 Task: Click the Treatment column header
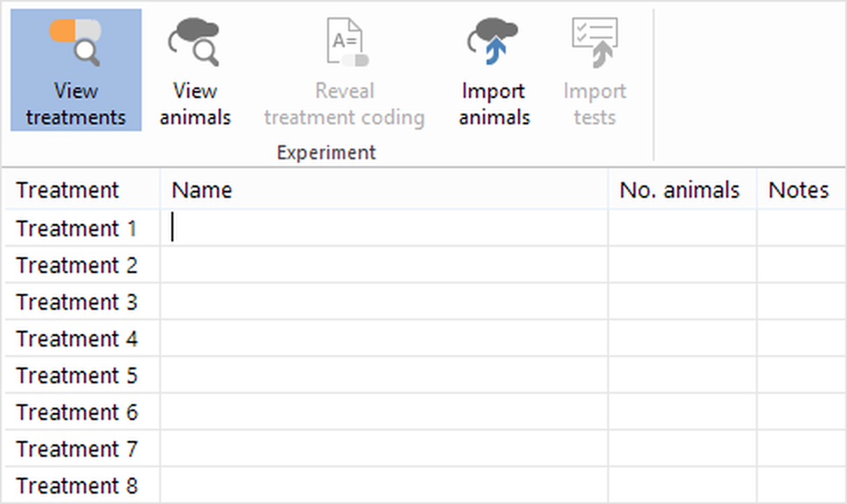pos(67,190)
